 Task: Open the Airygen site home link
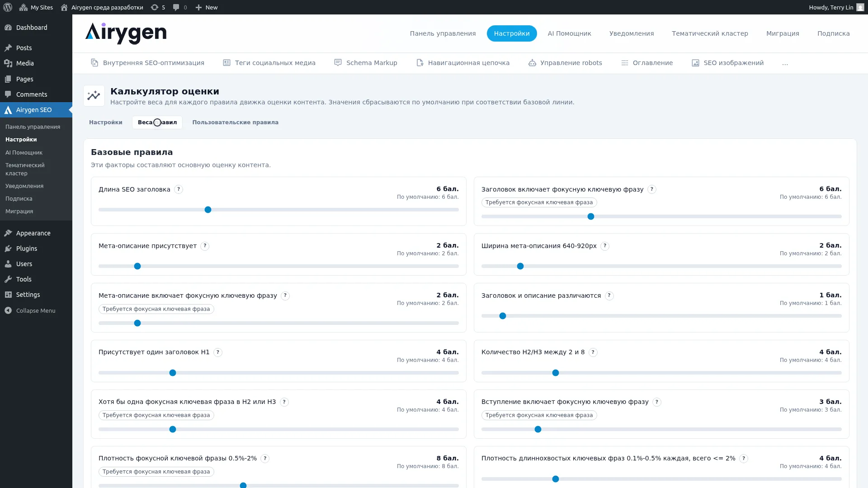click(x=102, y=7)
